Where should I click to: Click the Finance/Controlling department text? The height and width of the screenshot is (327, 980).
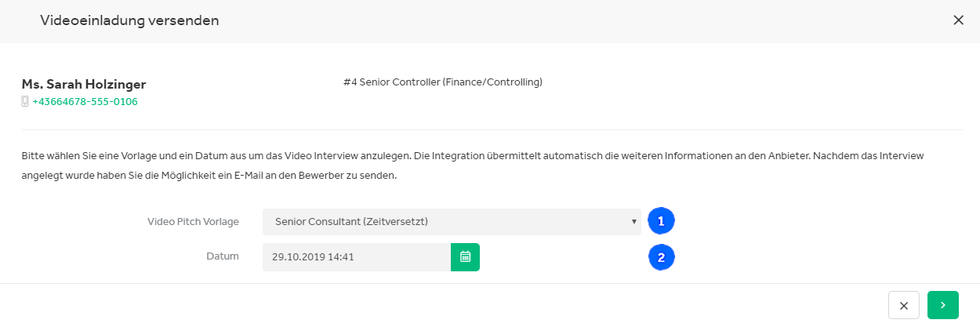tap(493, 82)
